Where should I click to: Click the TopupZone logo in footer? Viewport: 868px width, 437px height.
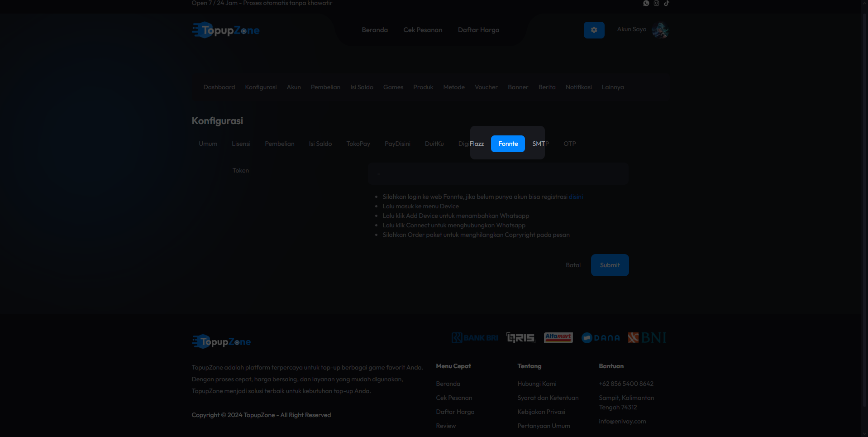[221, 341]
